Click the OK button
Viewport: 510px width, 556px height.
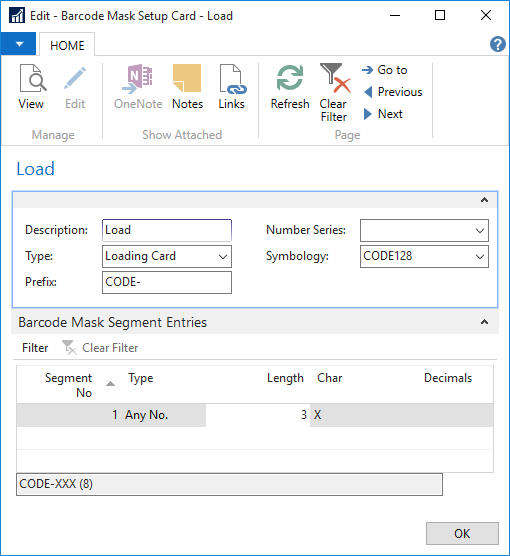[x=462, y=533]
